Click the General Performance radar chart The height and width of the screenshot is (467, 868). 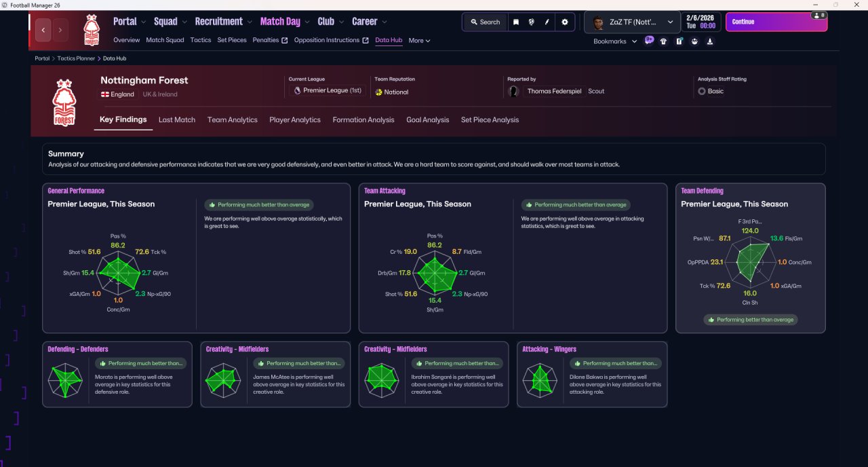(x=118, y=274)
